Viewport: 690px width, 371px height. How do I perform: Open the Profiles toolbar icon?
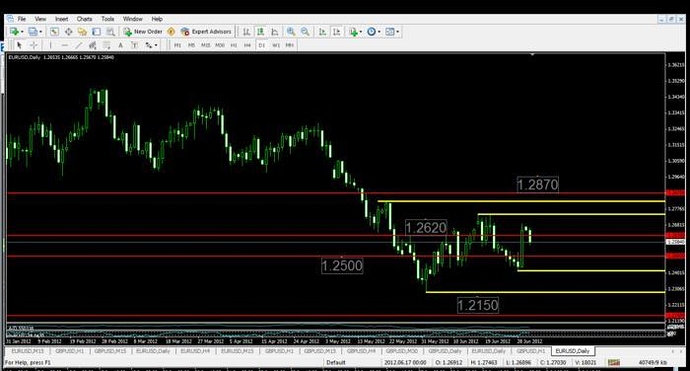pos(33,32)
